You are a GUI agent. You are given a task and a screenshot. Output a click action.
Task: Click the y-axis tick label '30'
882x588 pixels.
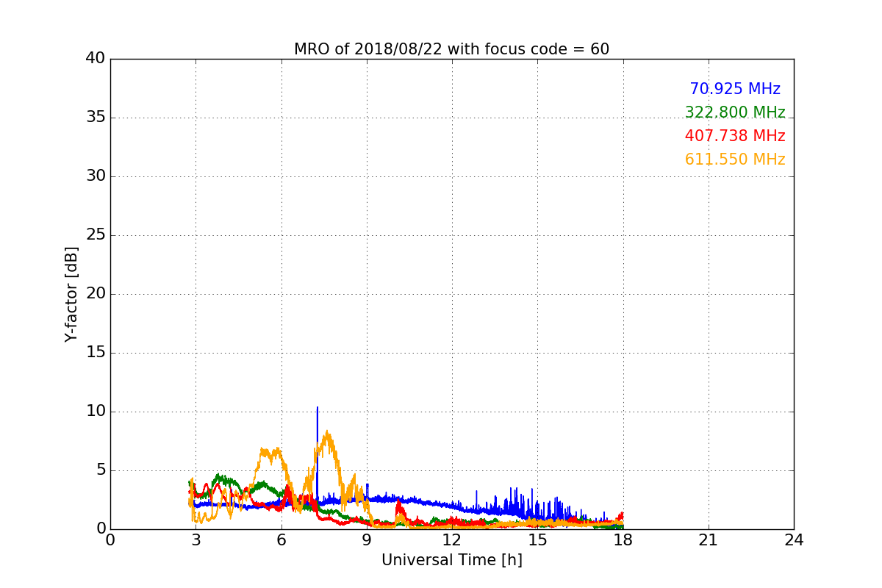click(96, 176)
